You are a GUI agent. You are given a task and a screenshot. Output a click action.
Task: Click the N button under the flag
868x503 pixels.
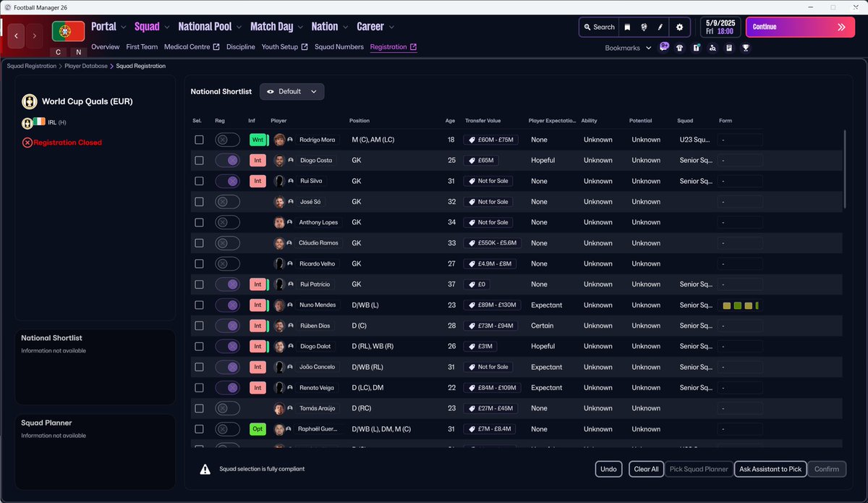(x=78, y=52)
